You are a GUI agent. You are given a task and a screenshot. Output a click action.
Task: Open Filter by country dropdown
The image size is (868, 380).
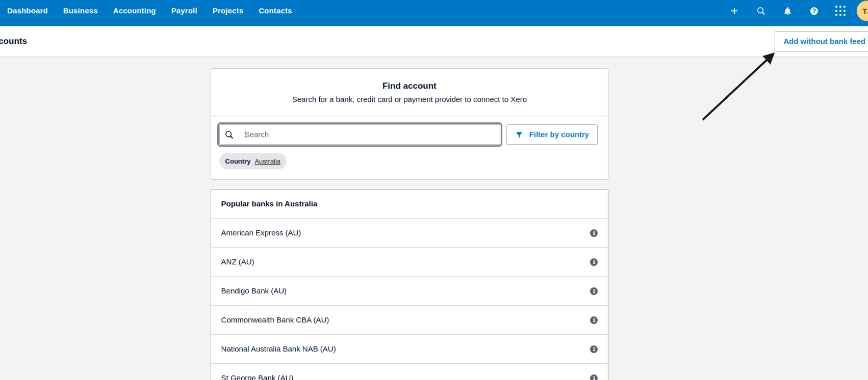pos(552,134)
